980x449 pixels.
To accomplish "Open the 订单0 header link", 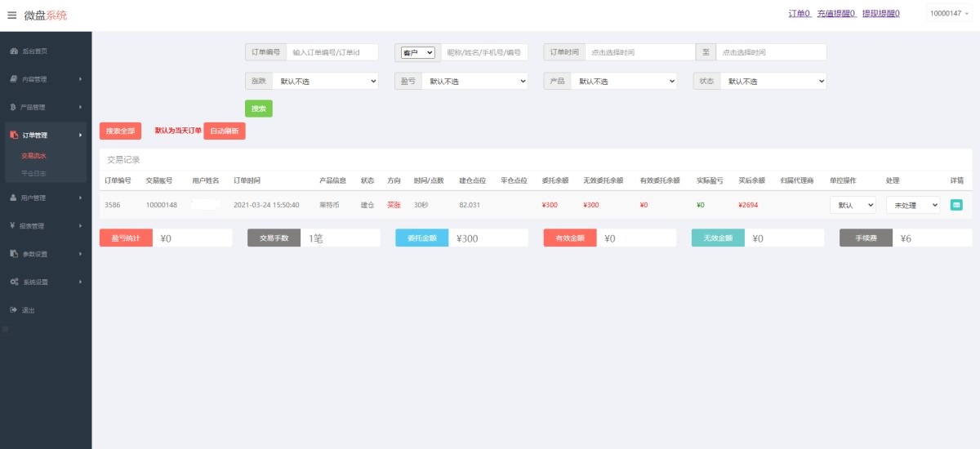I will [x=800, y=14].
